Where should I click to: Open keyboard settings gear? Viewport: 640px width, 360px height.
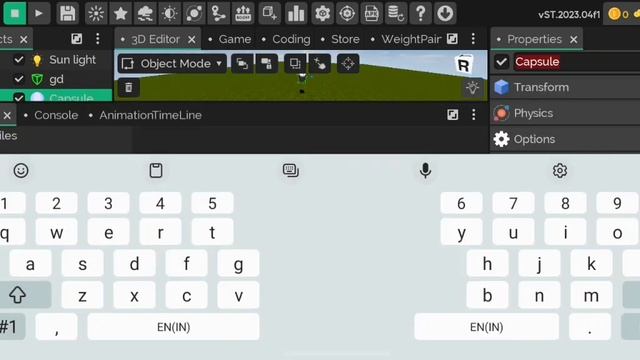coord(560,170)
